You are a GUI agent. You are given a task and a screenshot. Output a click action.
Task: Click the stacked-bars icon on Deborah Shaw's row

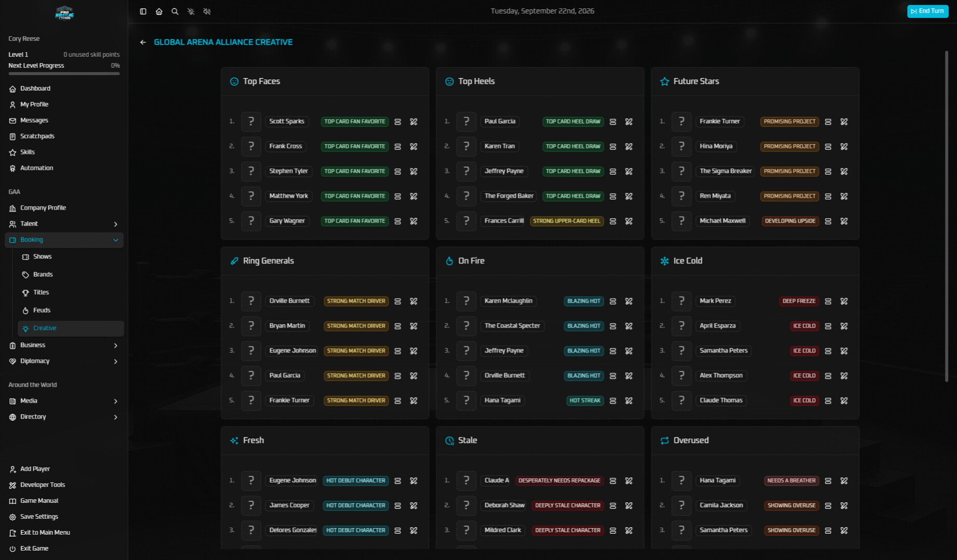point(613,506)
